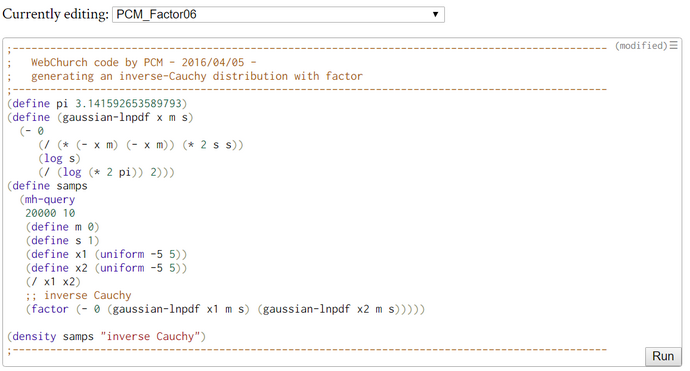The height and width of the screenshot is (371, 690).
Task: Open the editor hamburger menu icon
Action: 674,45
